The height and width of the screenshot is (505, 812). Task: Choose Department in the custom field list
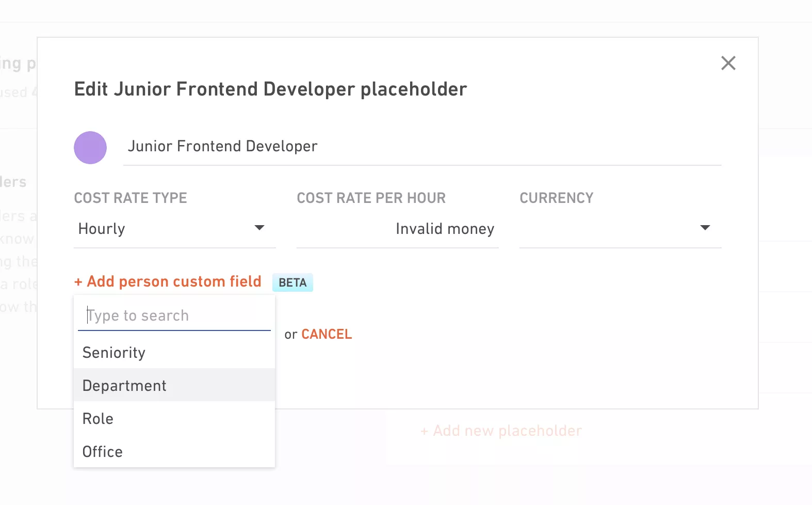point(174,386)
